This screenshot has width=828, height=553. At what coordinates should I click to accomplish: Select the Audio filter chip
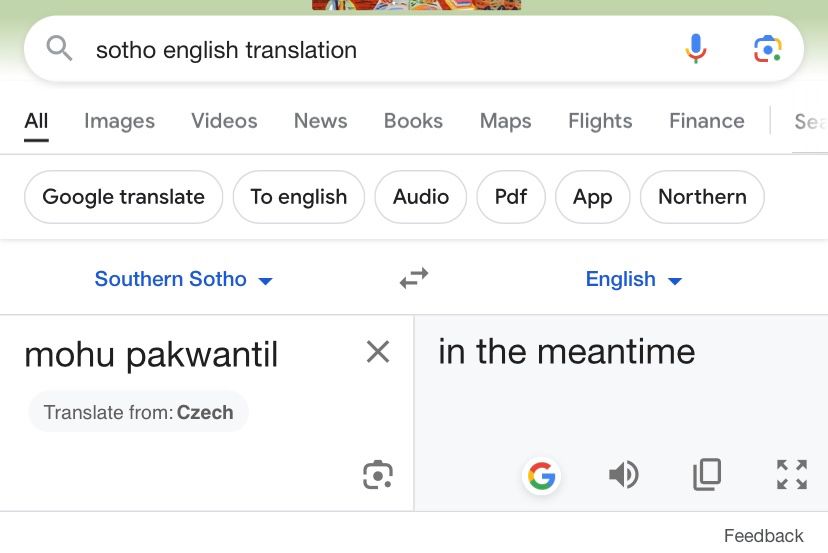coord(420,197)
